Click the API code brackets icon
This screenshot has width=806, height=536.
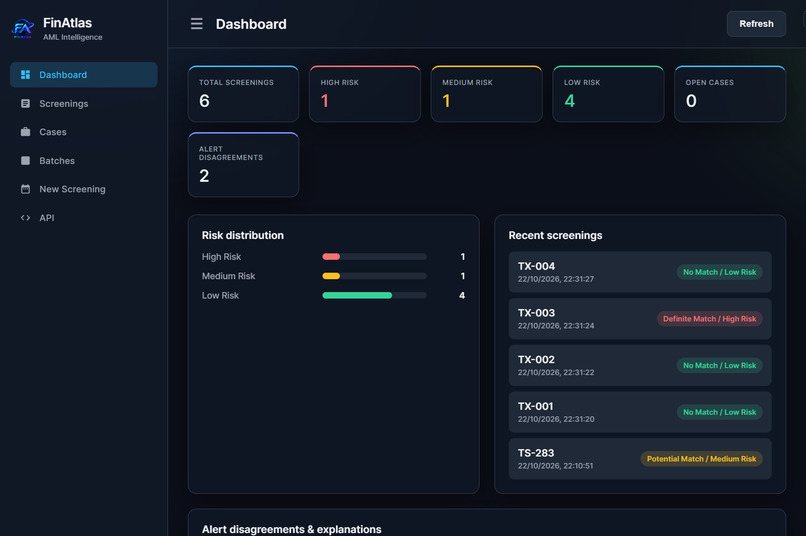[x=25, y=218]
